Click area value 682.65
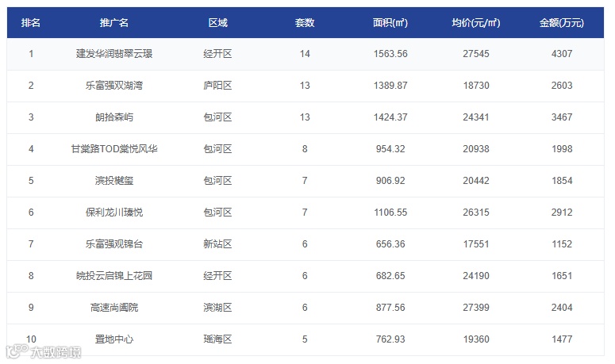This screenshot has height=364, width=615. (390, 276)
